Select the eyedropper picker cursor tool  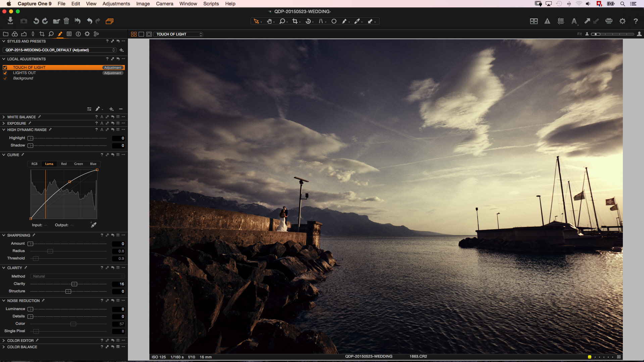click(357, 21)
